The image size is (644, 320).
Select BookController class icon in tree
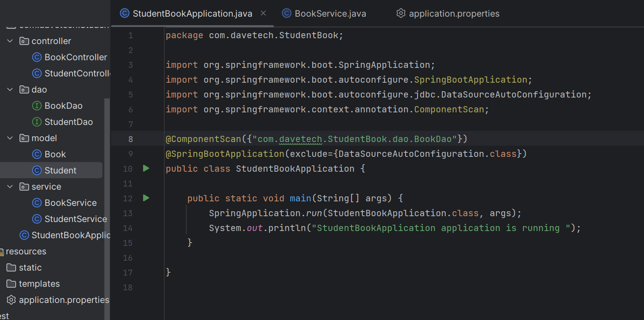[x=37, y=57]
